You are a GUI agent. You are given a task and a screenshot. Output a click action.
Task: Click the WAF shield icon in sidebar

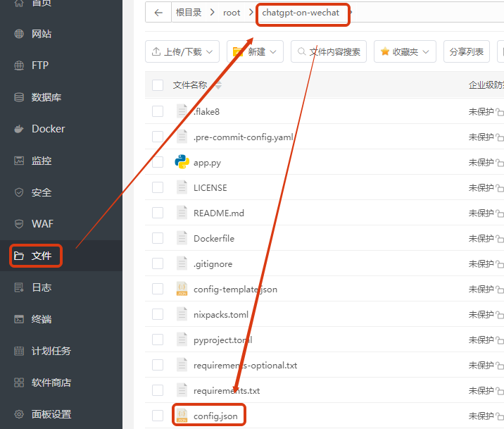point(19,224)
